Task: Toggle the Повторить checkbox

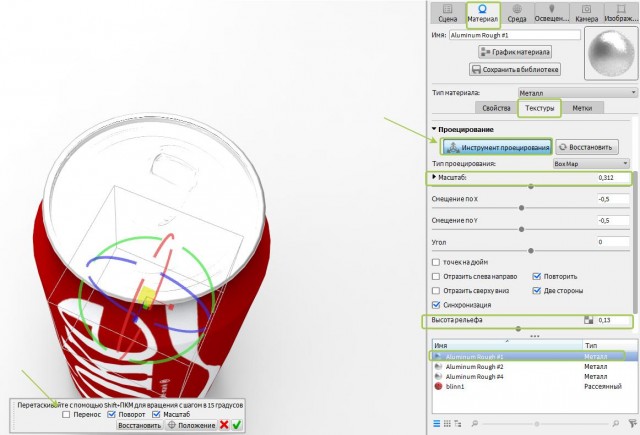Action: [538, 275]
